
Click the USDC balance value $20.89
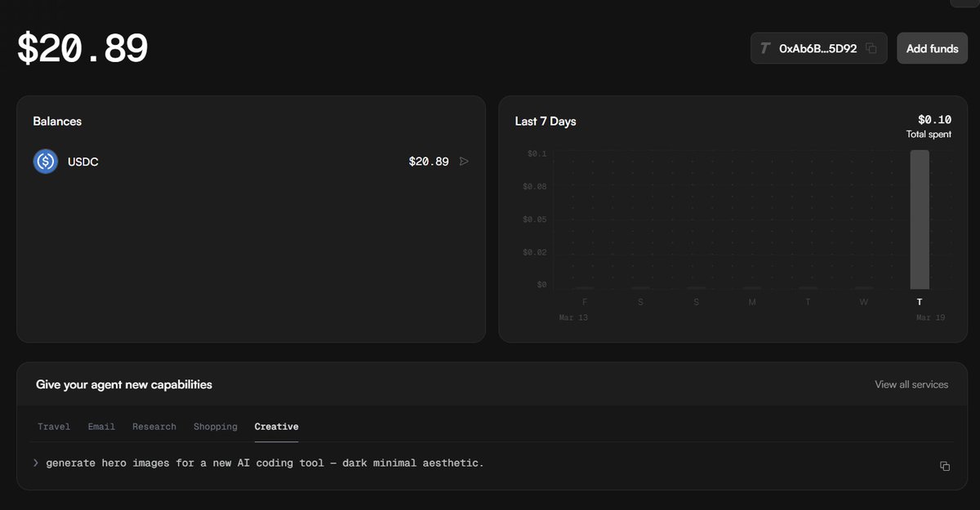429,162
